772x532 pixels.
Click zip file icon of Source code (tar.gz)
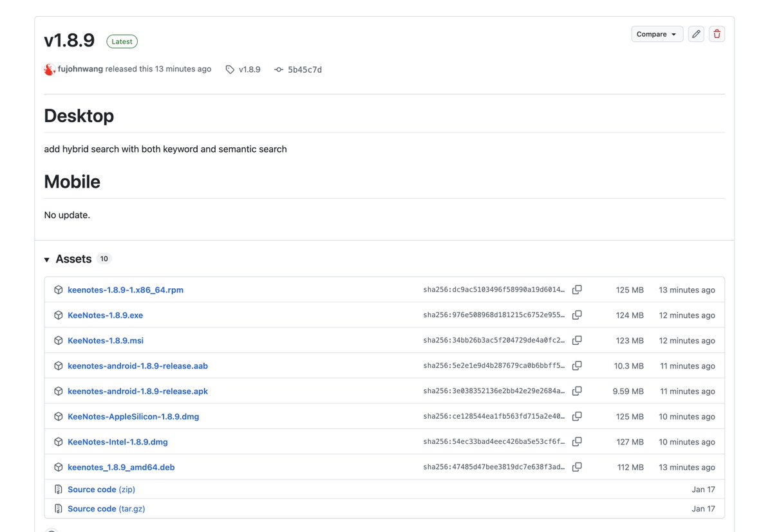59,508
